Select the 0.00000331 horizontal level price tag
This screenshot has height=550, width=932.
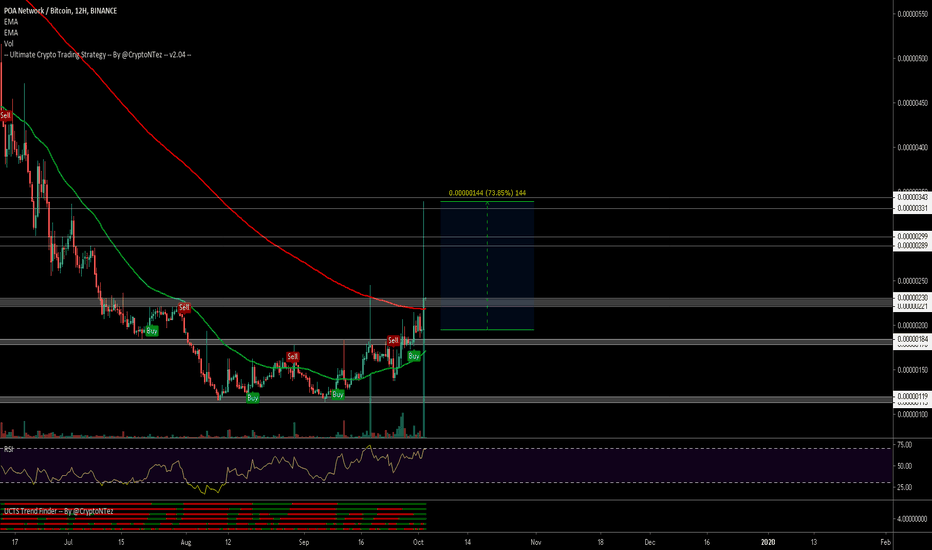pos(912,208)
